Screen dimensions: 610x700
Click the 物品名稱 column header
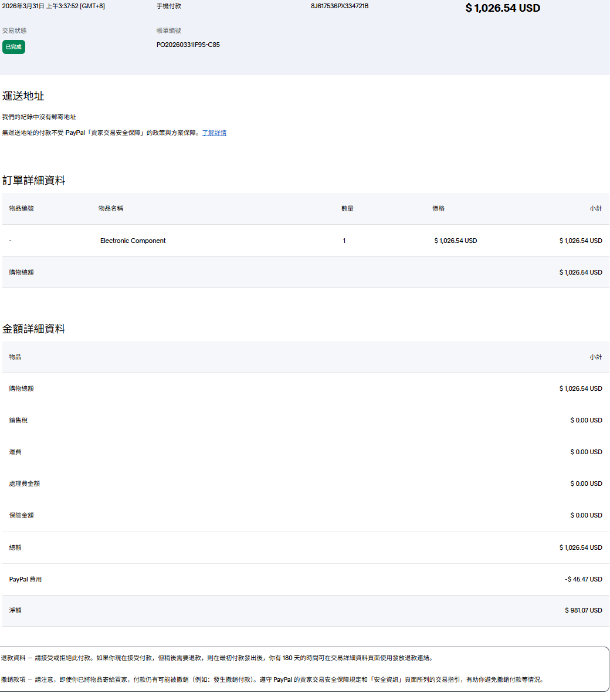(111, 208)
